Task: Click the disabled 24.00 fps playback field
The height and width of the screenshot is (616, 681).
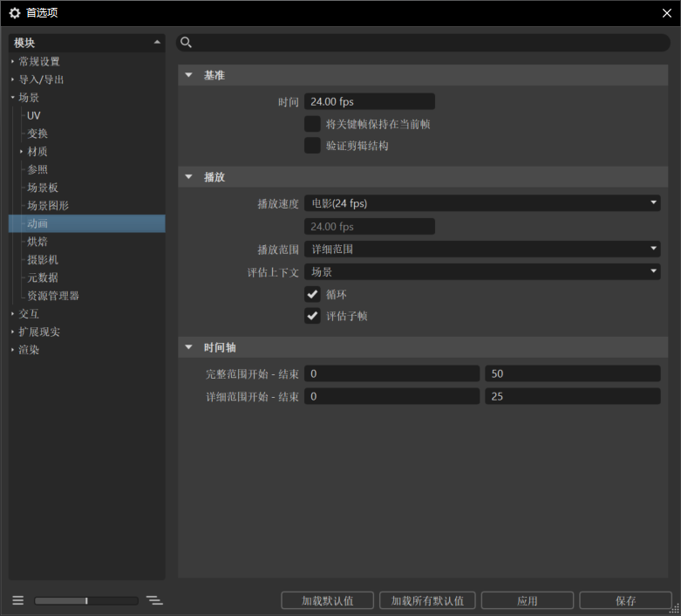Action: (x=370, y=227)
